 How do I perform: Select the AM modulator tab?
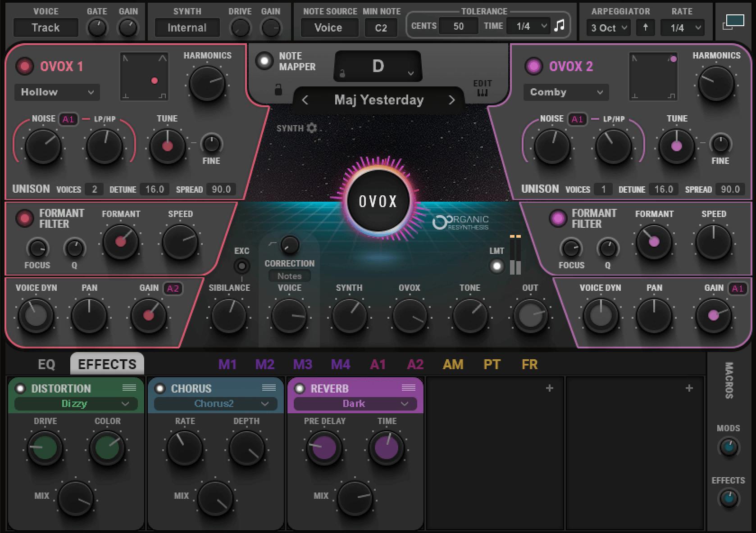(x=453, y=364)
